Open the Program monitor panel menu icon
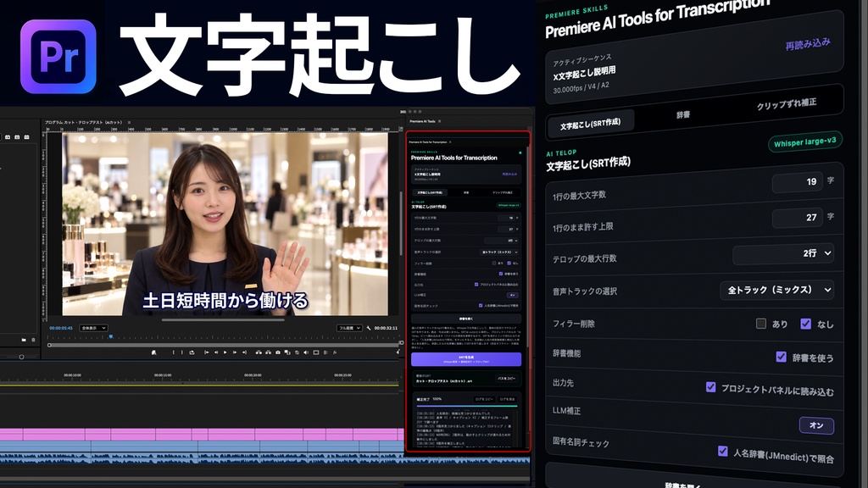Viewport: 868px width, 488px height. tap(129, 122)
